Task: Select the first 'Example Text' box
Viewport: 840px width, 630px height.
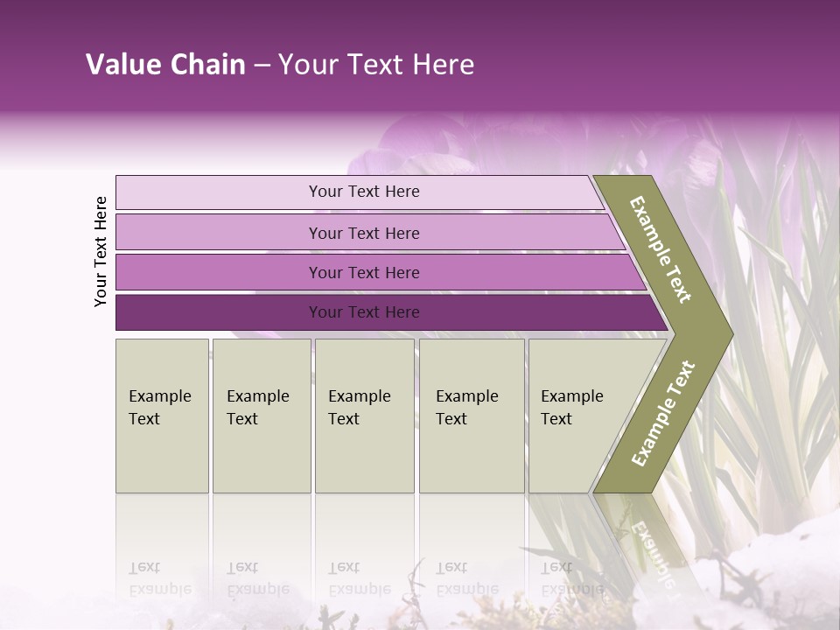Action: pos(162,415)
